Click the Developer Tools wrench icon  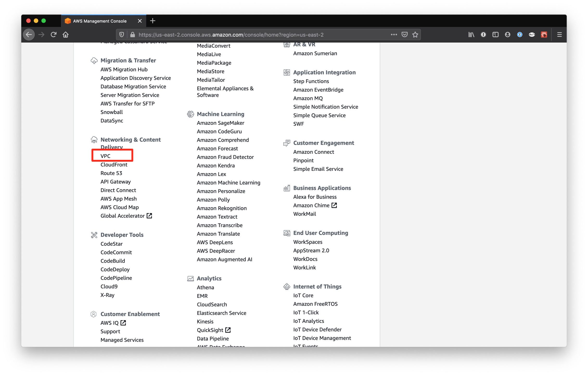94,235
